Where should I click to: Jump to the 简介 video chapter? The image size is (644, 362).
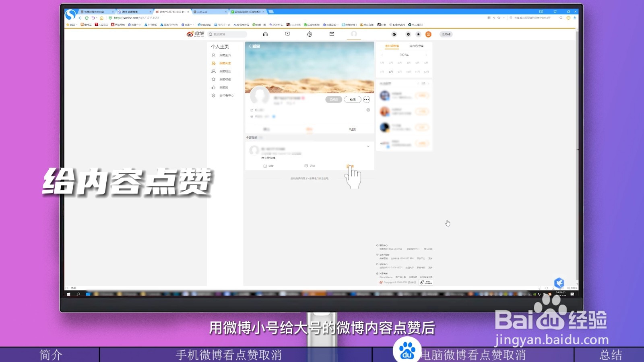click(51, 355)
